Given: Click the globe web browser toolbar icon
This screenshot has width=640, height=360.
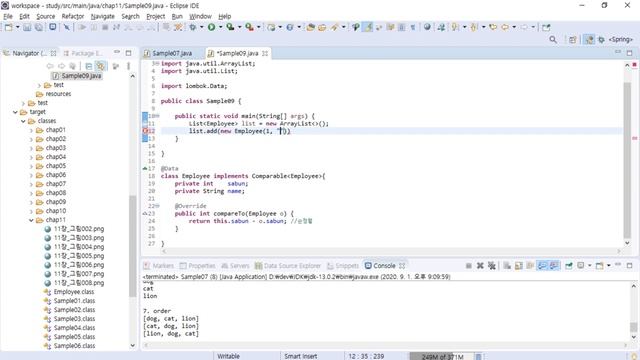Looking at the screenshot, I should pyautogui.click(x=427, y=27).
